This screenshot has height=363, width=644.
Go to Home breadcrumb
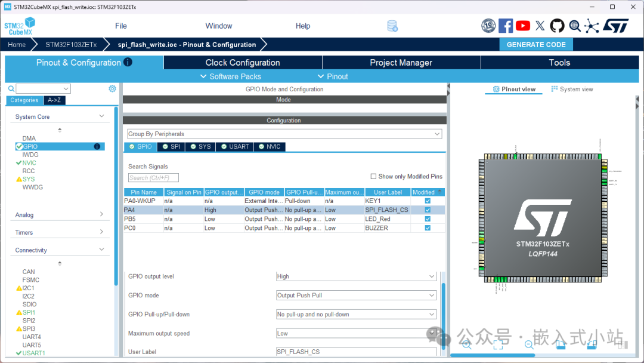pos(17,44)
